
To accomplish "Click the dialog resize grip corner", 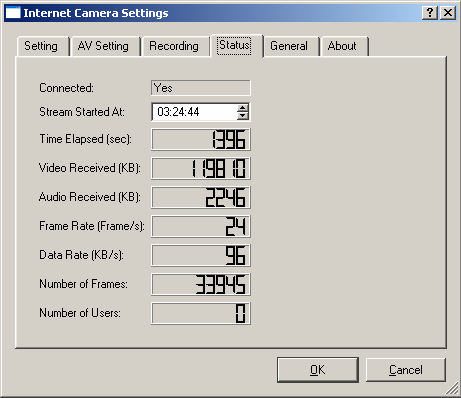I will (453, 389).
